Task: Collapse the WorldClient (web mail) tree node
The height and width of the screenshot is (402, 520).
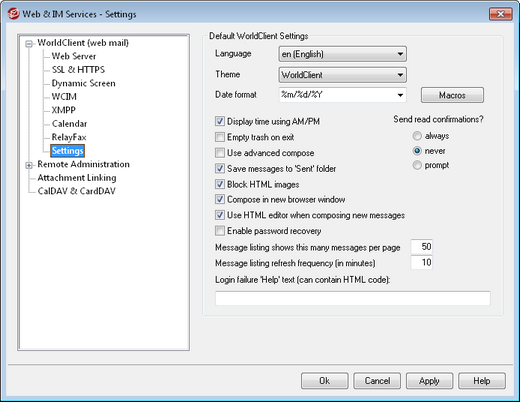Action: coord(29,44)
